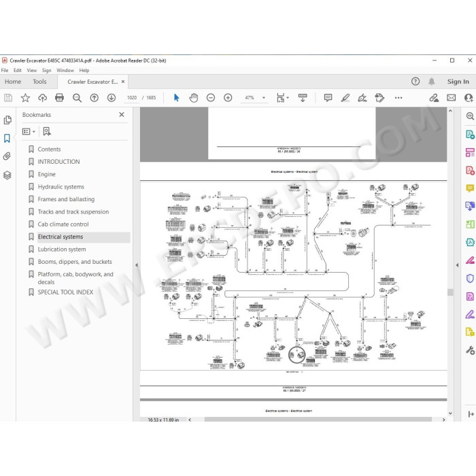Activate the Hand pan tool
The height and width of the screenshot is (476, 476).
pos(194,98)
